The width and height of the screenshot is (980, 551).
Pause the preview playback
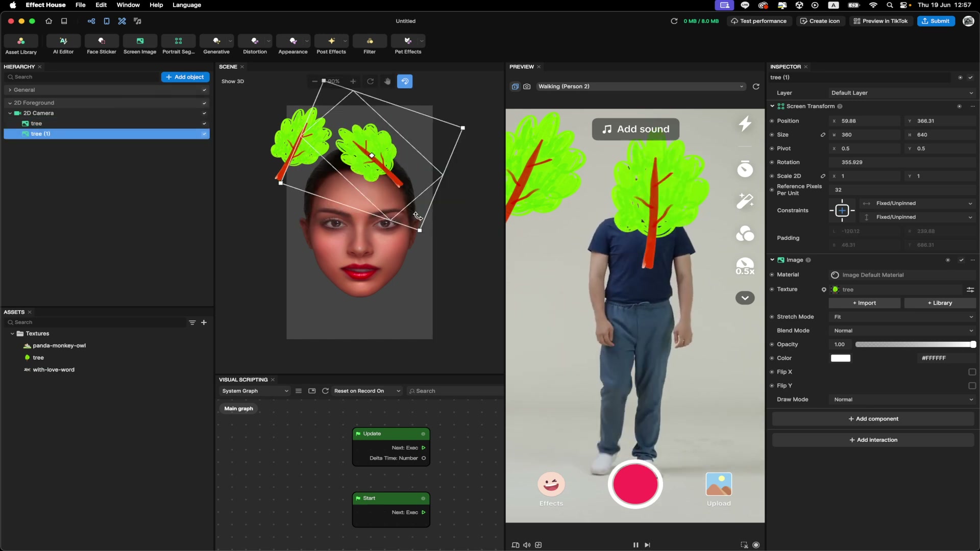pyautogui.click(x=635, y=545)
